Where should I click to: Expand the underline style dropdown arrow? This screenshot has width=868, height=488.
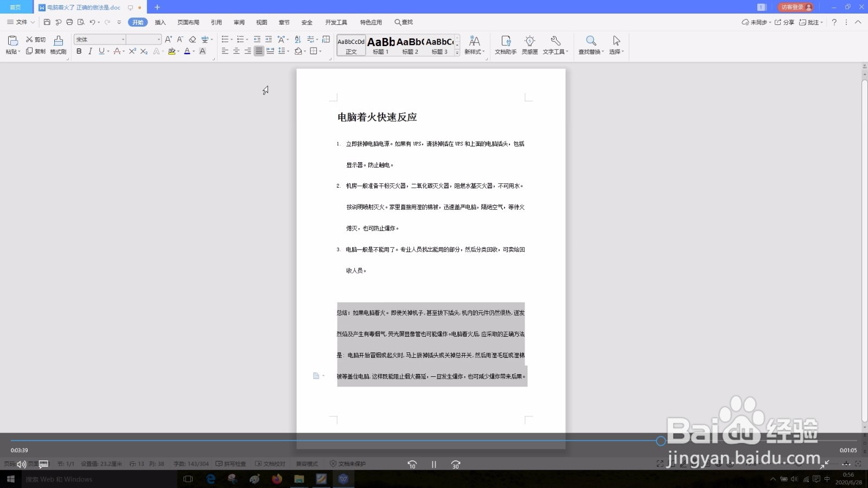(x=107, y=52)
